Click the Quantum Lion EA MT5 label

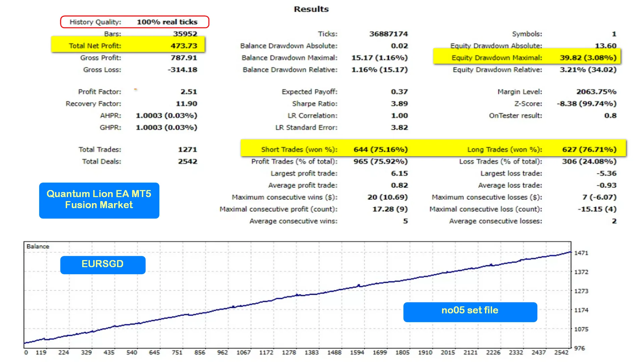(x=99, y=200)
